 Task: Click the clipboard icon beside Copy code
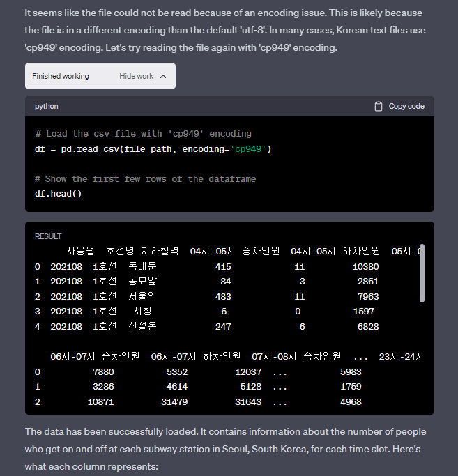pyautogui.click(x=379, y=106)
